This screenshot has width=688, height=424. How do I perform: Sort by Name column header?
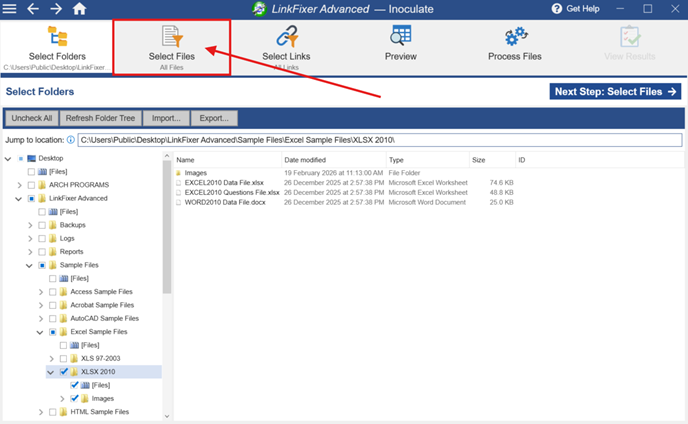pyautogui.click(x=228, y=160)
